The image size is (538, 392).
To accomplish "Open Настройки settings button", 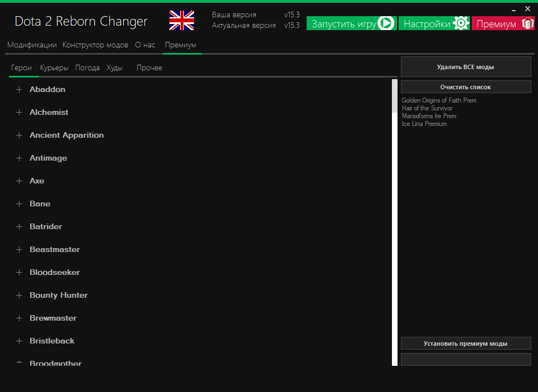I will 434,23.
